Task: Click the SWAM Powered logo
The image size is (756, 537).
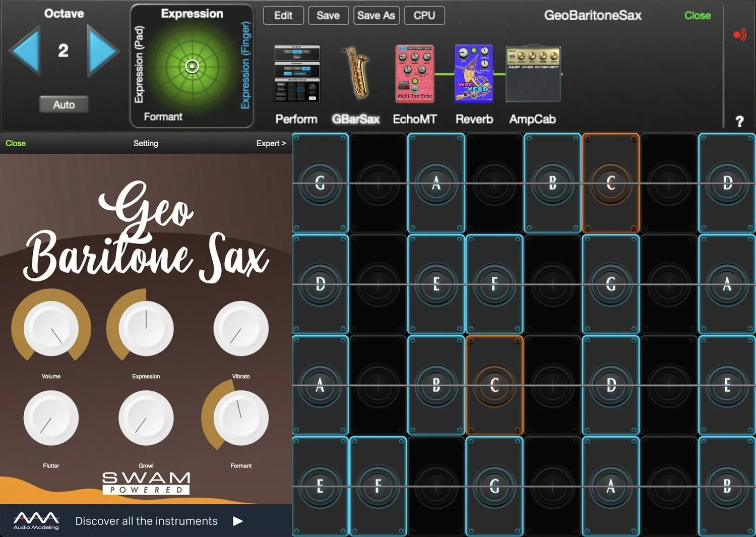Action: (146, 483)
